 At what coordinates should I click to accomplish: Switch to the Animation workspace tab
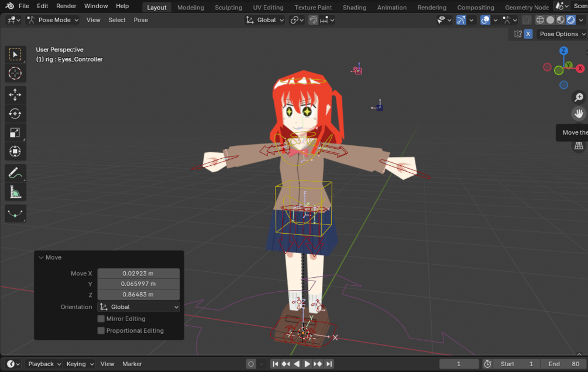(391, 8)
